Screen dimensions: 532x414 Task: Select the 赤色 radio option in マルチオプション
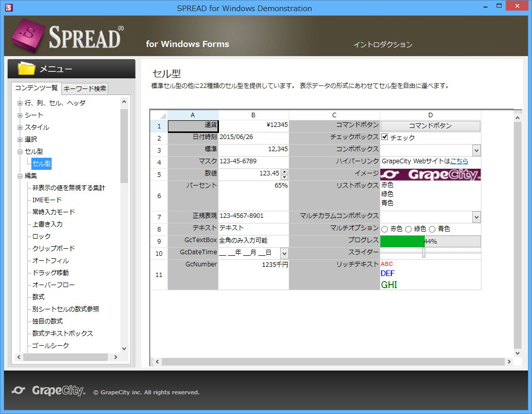[386, 229]
